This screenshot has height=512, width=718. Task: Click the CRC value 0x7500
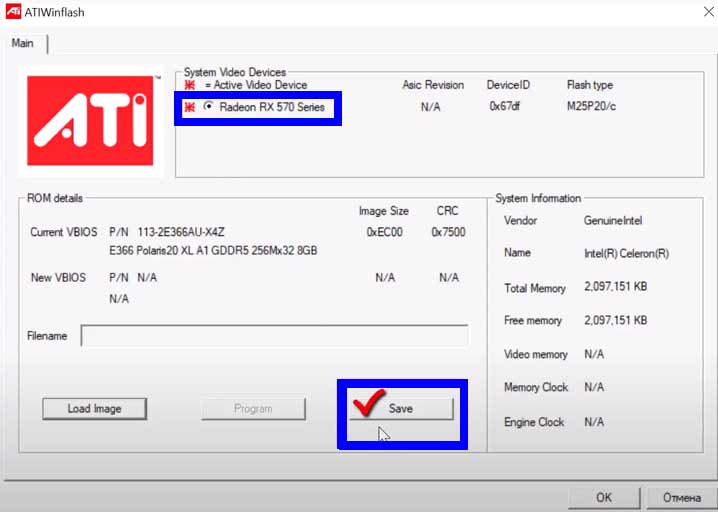(x=448, y=232)
